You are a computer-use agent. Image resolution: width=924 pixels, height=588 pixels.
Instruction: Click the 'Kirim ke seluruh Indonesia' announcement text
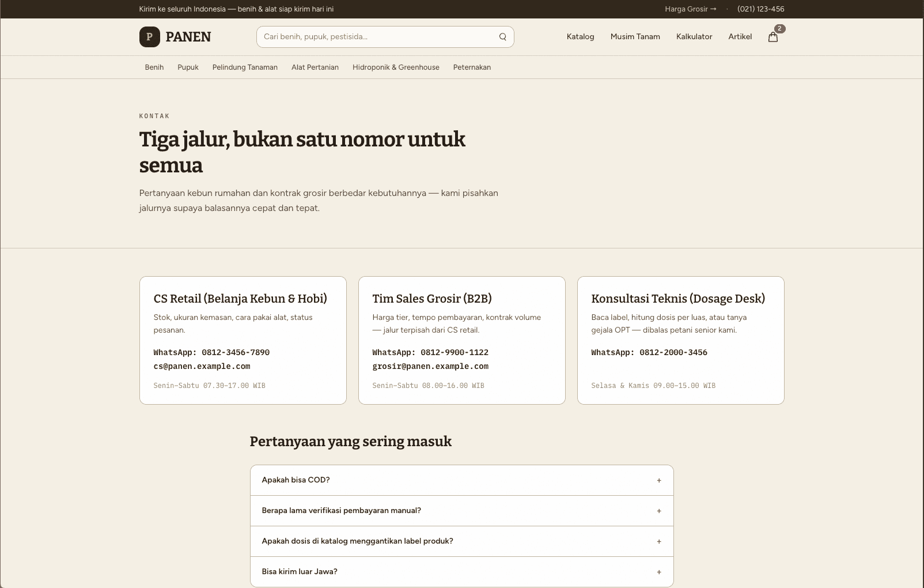point(236,9)
